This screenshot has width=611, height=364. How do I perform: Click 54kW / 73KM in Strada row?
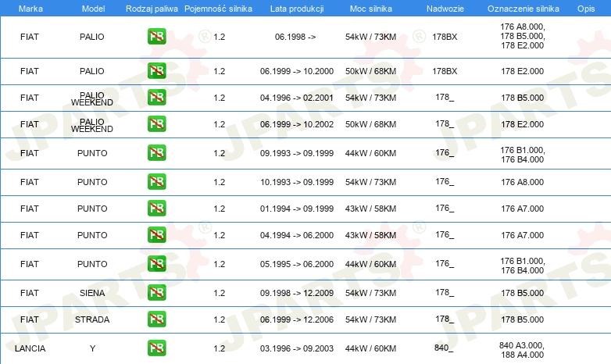pos(370,319)
